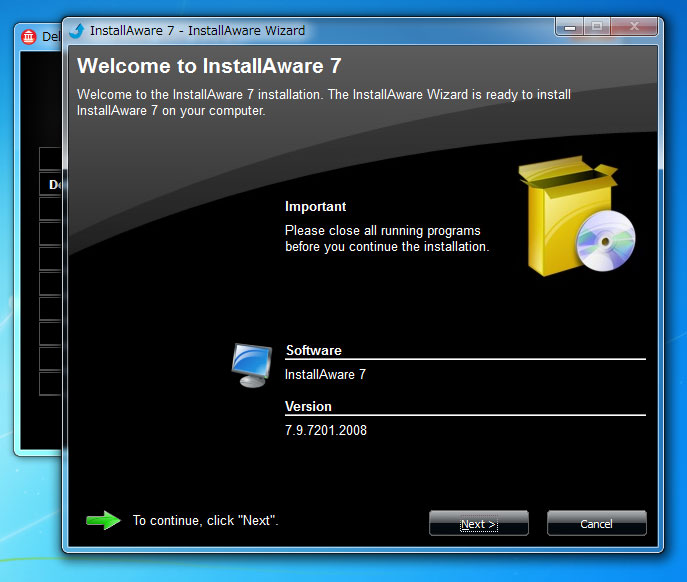
Task: Click the 'Software' section label
Action: (x=314, y=350)
